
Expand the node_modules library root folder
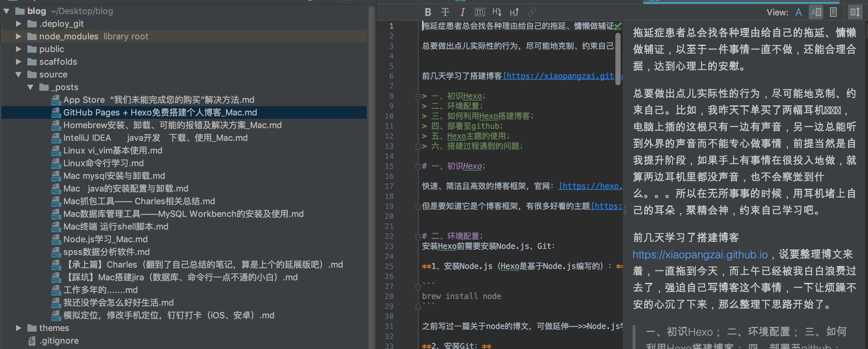click(19, 36)
